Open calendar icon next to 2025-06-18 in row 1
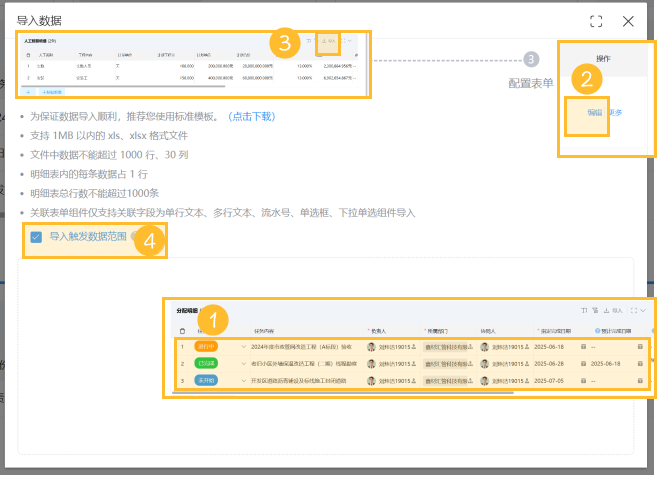Screen dimensions: 657x480 pos(583,347)
